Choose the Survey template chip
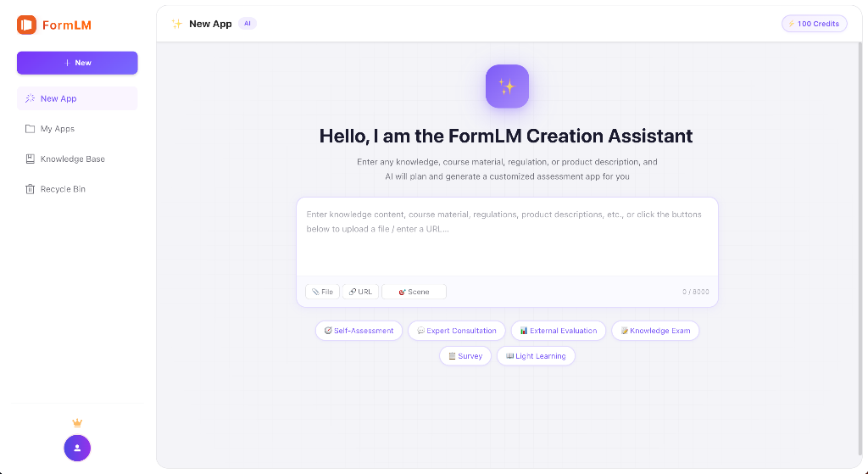Image resolution: width=868 pixels, height=474 pixels. pyautogui.click(x=465, y=356)
